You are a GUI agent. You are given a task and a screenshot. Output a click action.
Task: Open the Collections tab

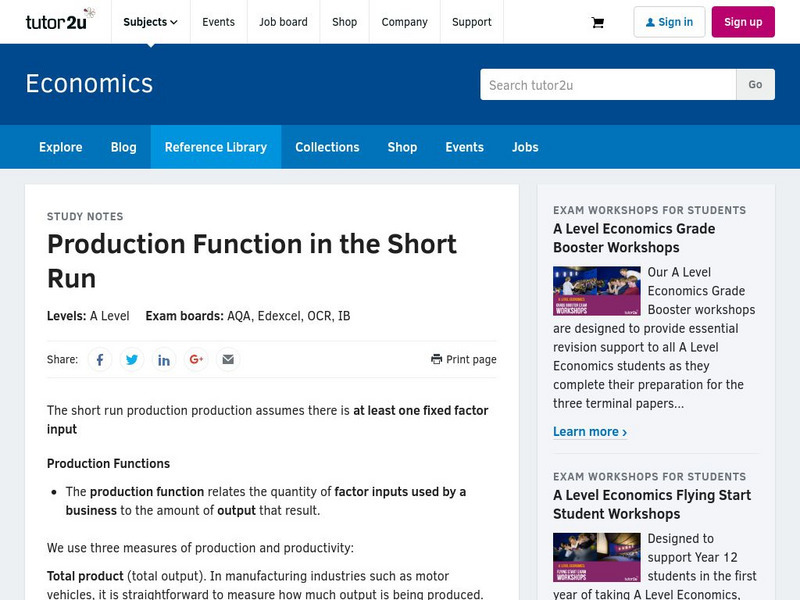click(x=327, y=147)
